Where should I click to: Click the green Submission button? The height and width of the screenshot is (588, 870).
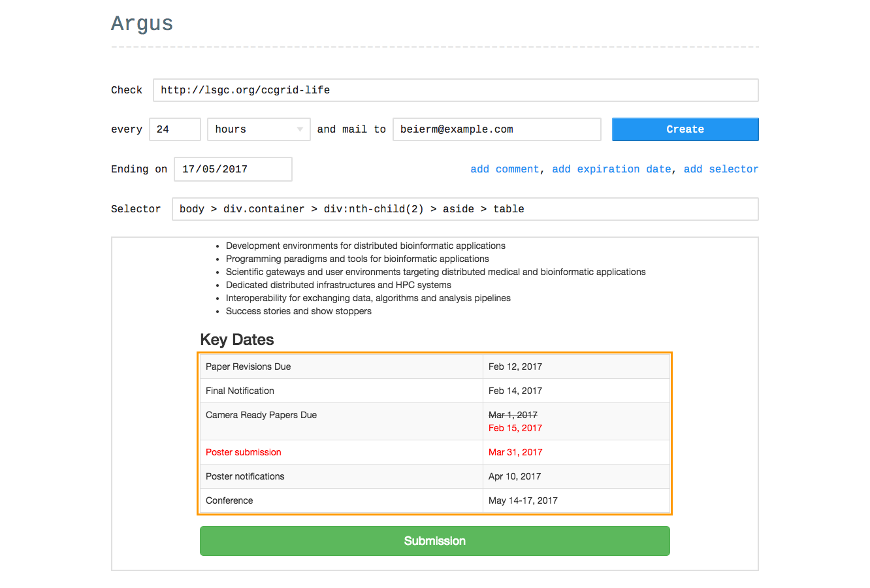coord(435,541)
